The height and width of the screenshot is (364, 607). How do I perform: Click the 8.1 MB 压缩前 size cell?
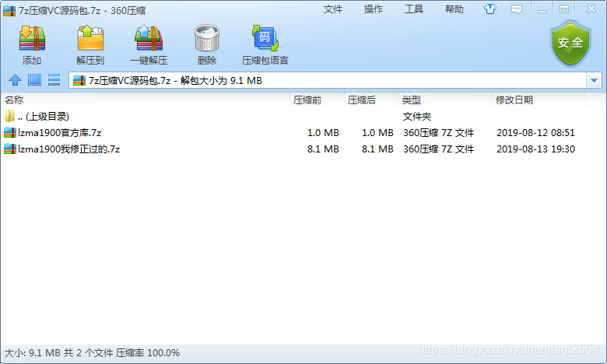coord(323,149)
